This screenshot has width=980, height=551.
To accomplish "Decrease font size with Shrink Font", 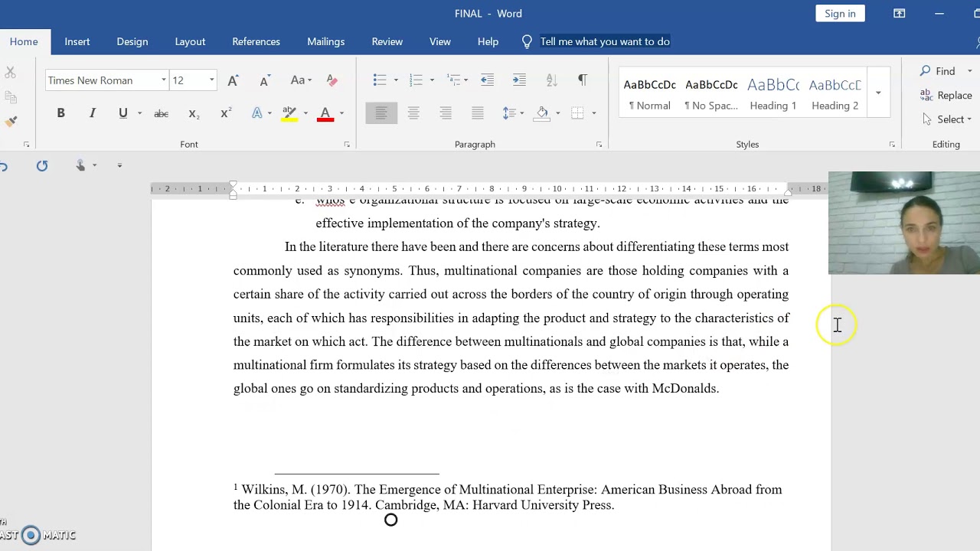I will coord(264,80).
